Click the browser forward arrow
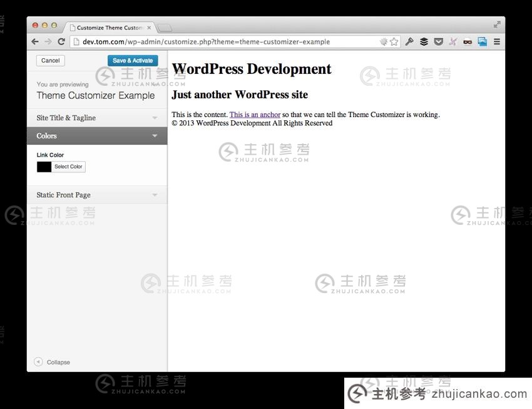 (48, 42)
